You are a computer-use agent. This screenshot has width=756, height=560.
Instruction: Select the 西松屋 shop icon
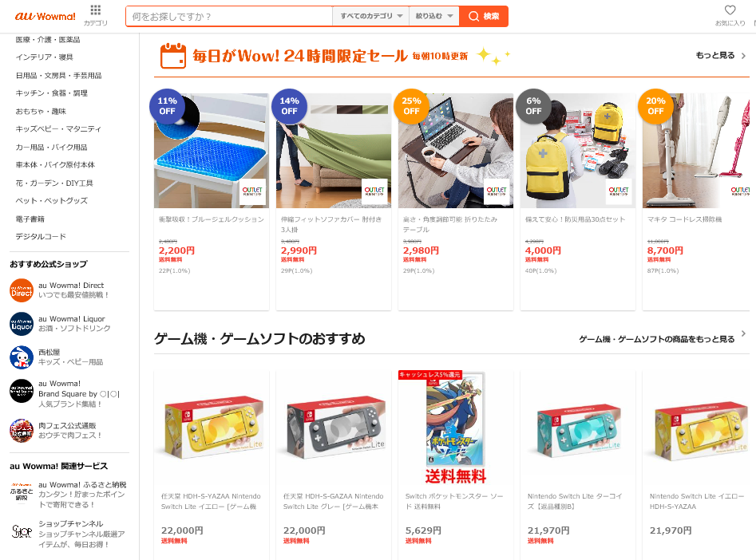coord(22,357)
